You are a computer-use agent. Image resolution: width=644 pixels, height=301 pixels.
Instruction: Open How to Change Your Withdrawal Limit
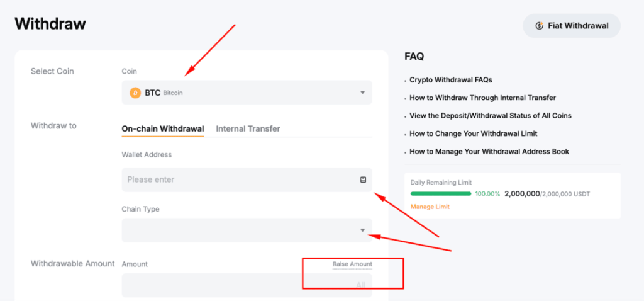click(x=473, y=133)
